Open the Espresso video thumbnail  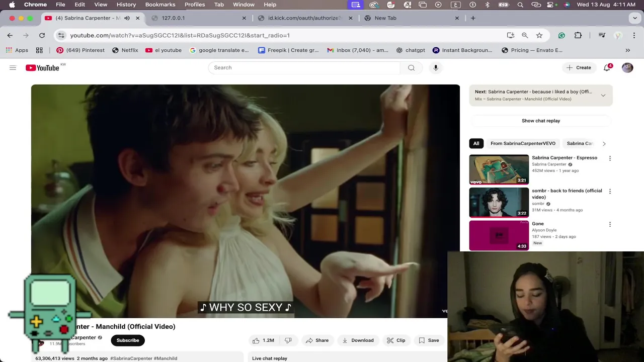tap(499, 169)
